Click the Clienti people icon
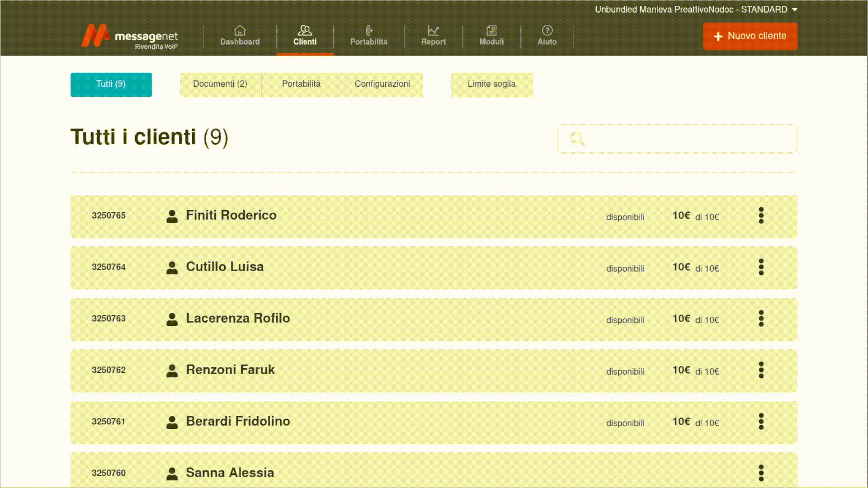The width and height of the screenshot is (868, 488). click(305, 31)
